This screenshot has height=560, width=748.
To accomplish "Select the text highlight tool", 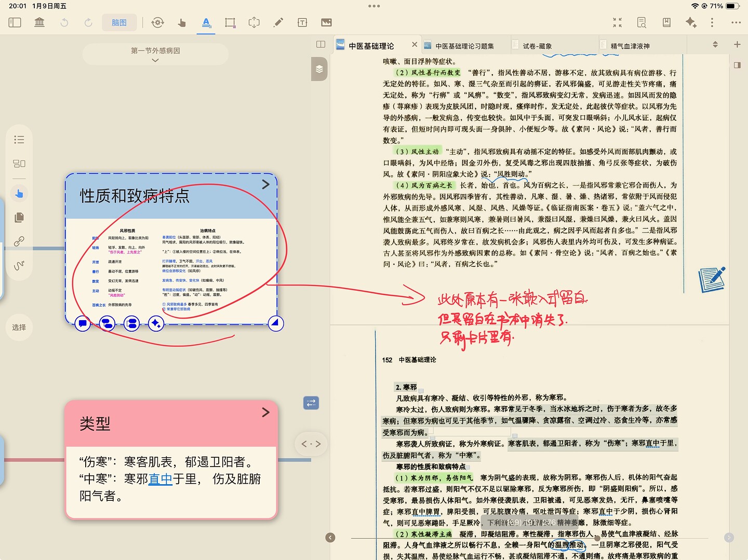I will coord(206,22).
